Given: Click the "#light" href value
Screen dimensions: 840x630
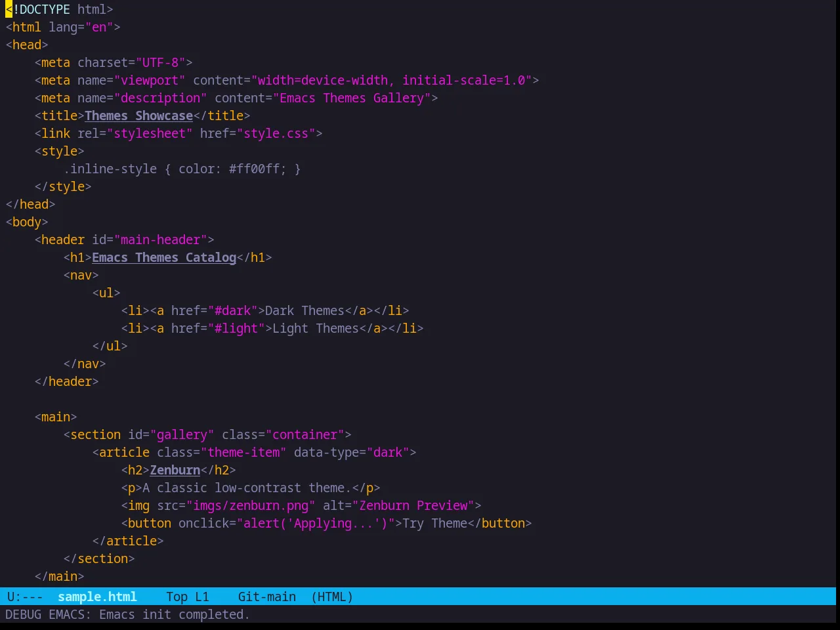Looking at the screenshot, I should [236, 328].
